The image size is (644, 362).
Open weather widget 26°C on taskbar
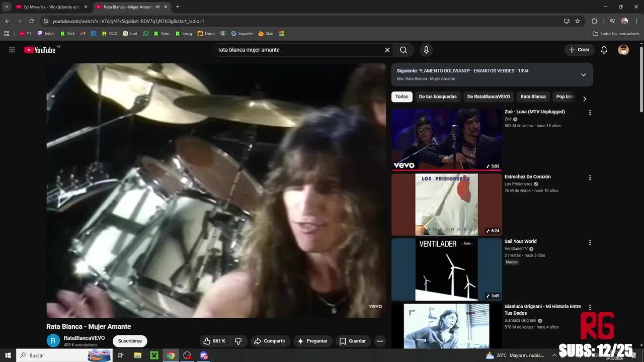(x=515, y=355)
